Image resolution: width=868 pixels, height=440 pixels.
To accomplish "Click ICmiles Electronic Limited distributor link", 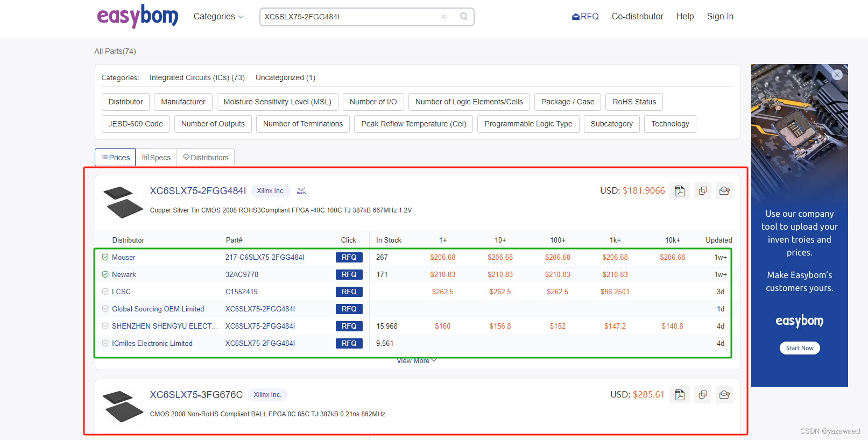I will [152, 343].
